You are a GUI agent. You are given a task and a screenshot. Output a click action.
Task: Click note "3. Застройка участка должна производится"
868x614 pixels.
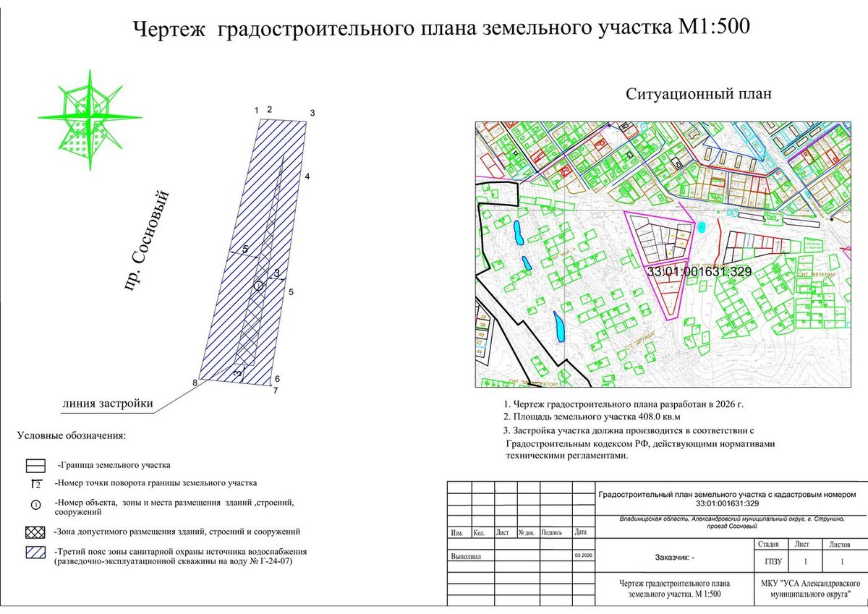pos(629,430)
